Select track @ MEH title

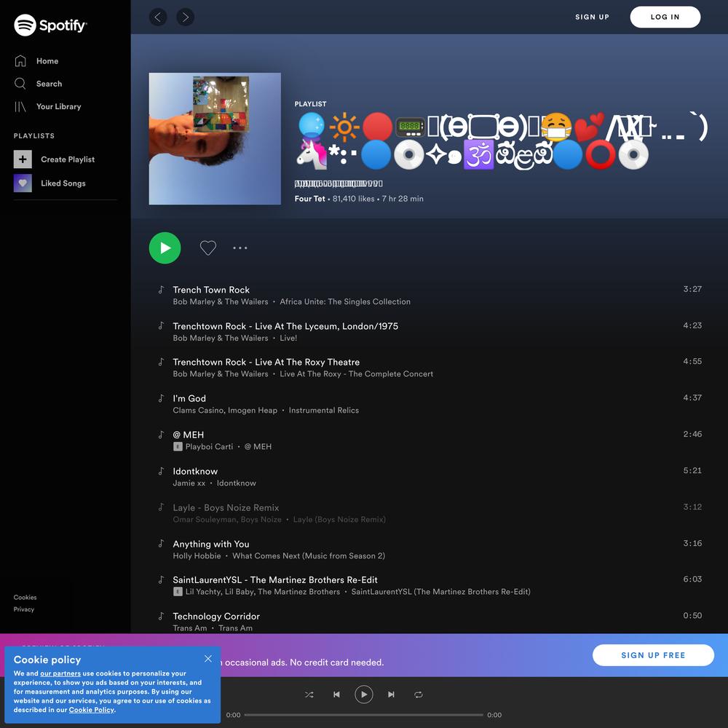189,435
